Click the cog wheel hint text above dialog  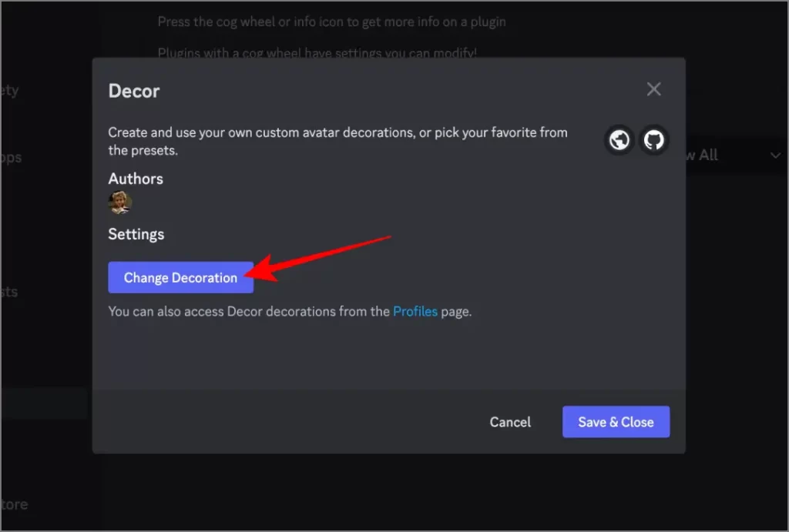click(x=331, y=22)
